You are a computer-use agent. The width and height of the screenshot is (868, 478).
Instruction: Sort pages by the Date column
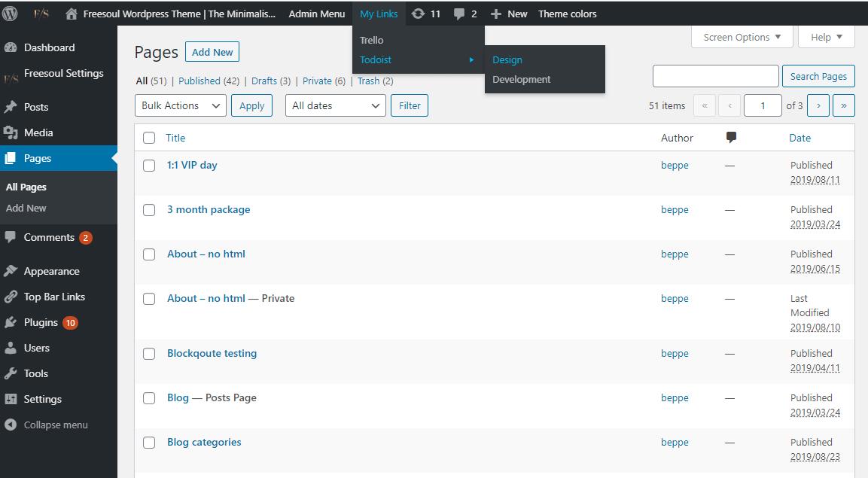point(800,138)
